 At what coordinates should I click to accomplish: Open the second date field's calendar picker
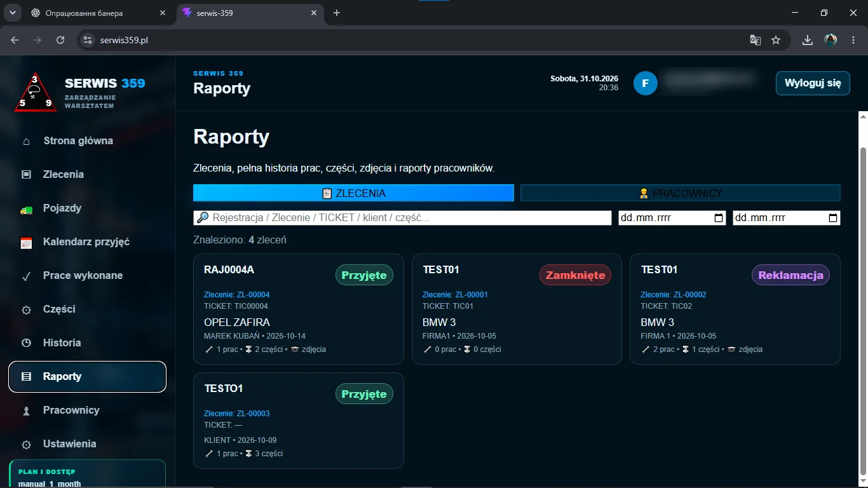(x=833, y=218)
